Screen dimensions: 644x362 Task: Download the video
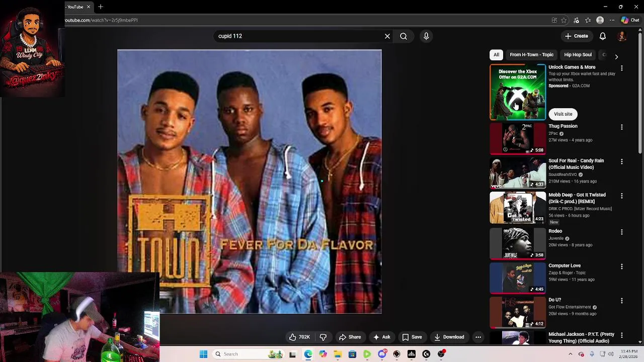point(449,337)
